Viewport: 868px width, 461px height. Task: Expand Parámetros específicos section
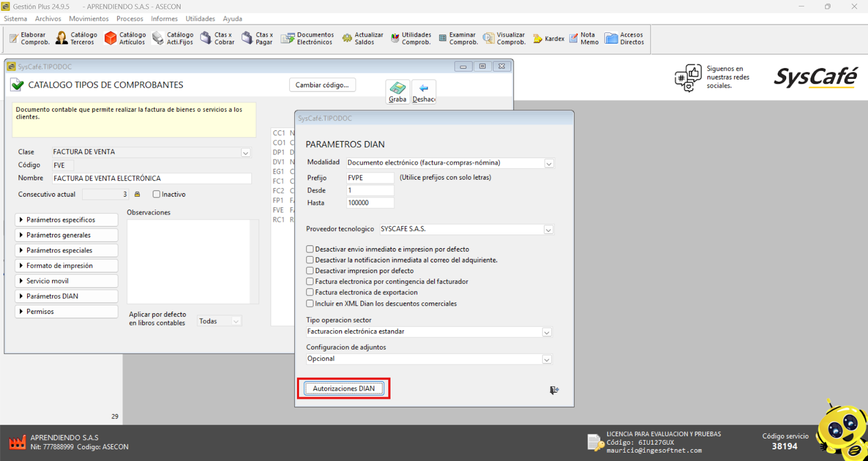(66, 220)
